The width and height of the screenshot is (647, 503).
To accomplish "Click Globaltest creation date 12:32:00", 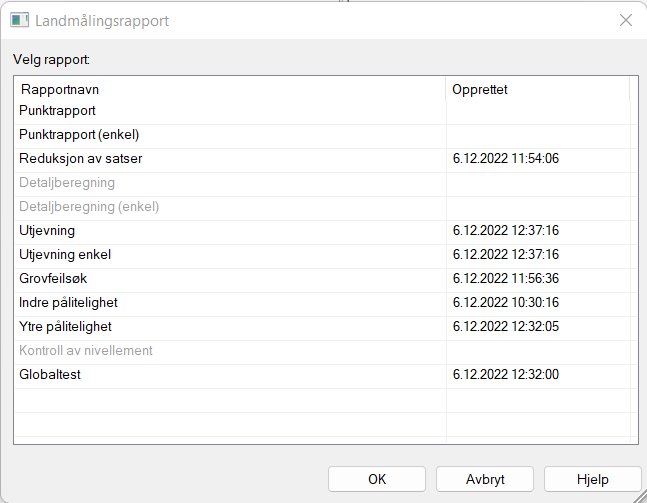I will [505, 375].
